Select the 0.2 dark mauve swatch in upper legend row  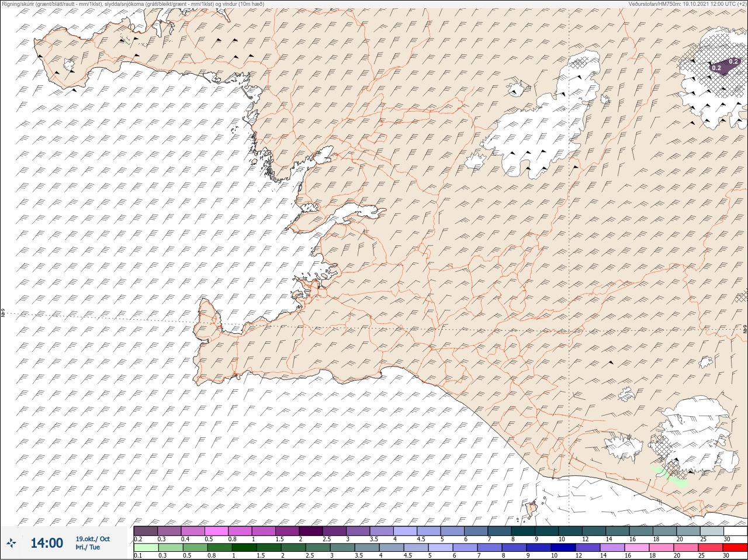tap(146, 531)
